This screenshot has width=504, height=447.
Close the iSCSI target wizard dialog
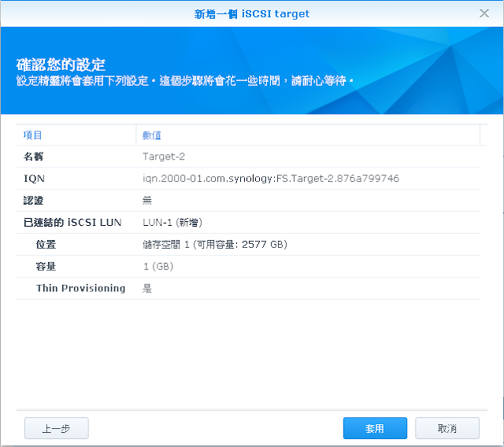click(x=484, y=13)
